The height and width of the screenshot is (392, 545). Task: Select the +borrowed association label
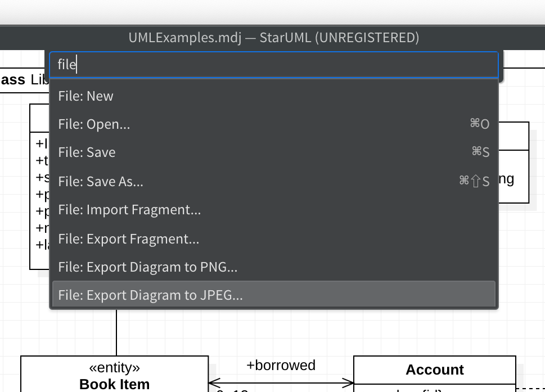[x=281, y=365]
